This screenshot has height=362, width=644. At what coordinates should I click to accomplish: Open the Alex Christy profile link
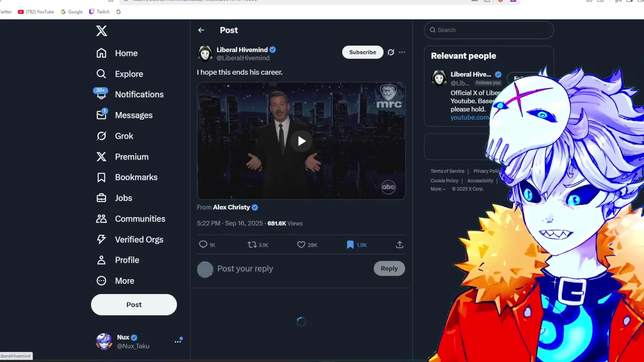(231, 207)
